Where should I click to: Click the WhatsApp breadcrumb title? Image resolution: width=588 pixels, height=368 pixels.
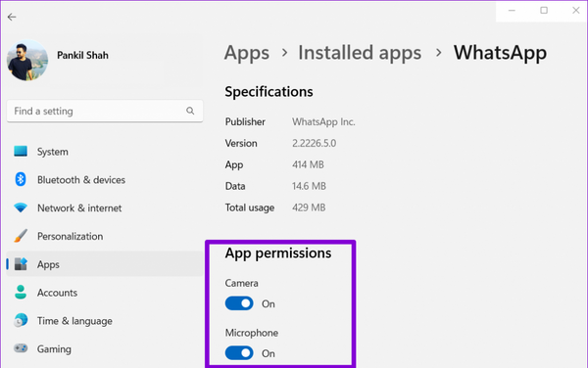pos(500,53)
